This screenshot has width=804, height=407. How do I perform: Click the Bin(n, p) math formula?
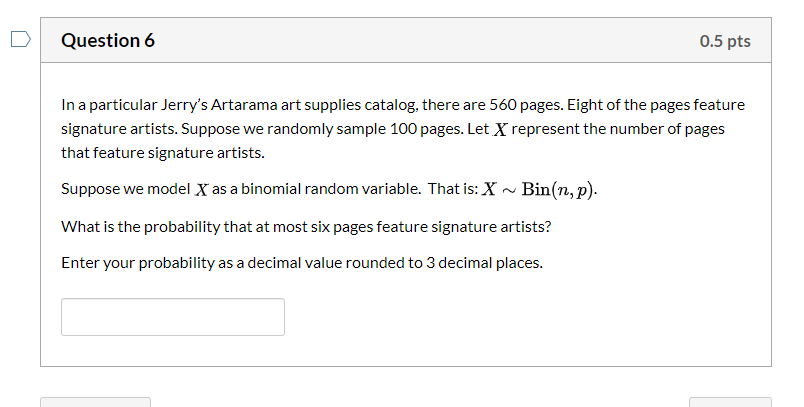[559, 190]
